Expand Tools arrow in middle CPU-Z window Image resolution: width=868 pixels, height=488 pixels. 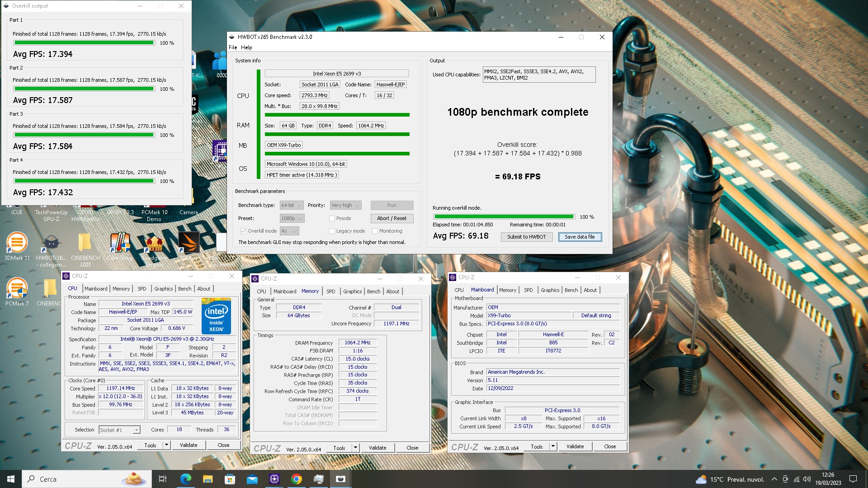(355, 448)
